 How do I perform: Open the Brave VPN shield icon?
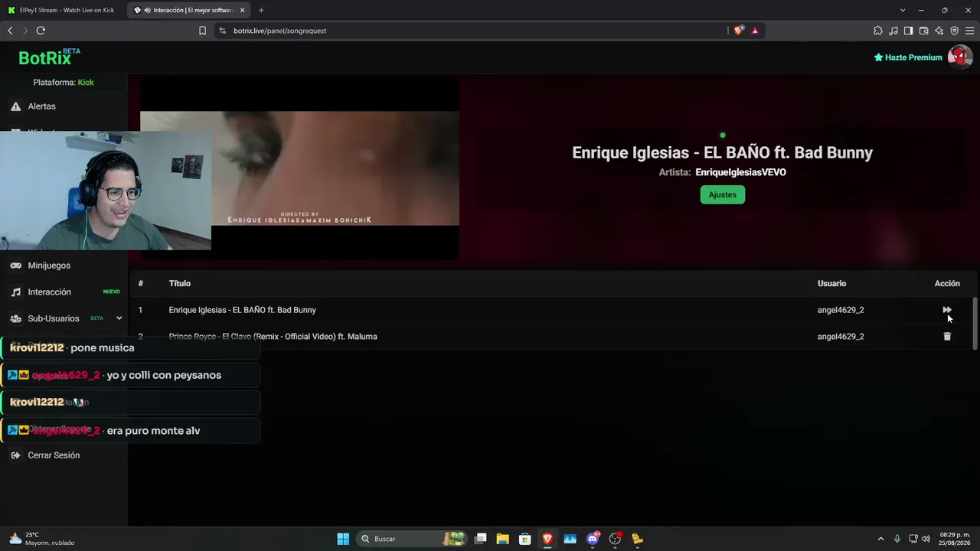954,31
